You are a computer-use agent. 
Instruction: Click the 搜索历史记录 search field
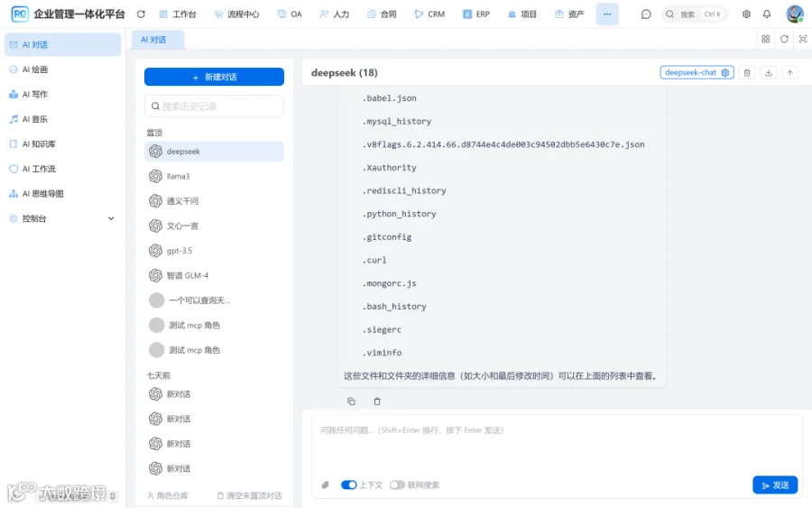[214, 106]
